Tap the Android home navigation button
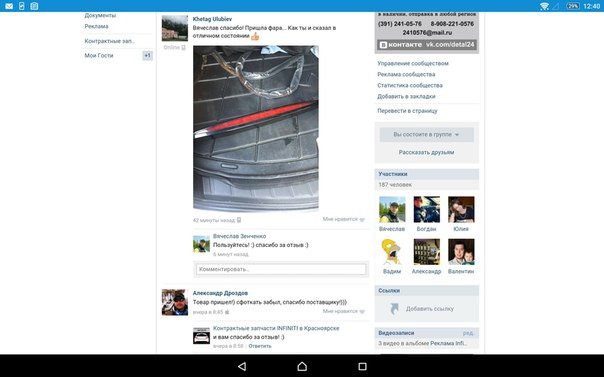The image size is (604, 377). click(x=302, y=366)
